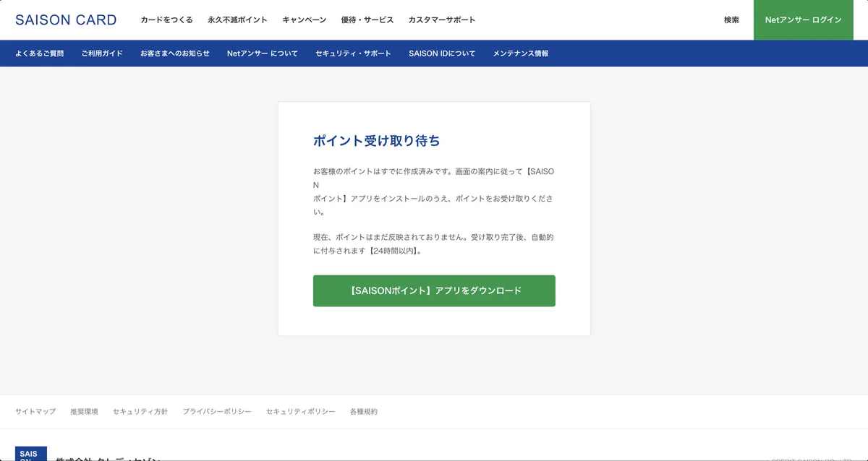
Task: Click the SAISON CARD logo
Action: click(x=66, y=20)
